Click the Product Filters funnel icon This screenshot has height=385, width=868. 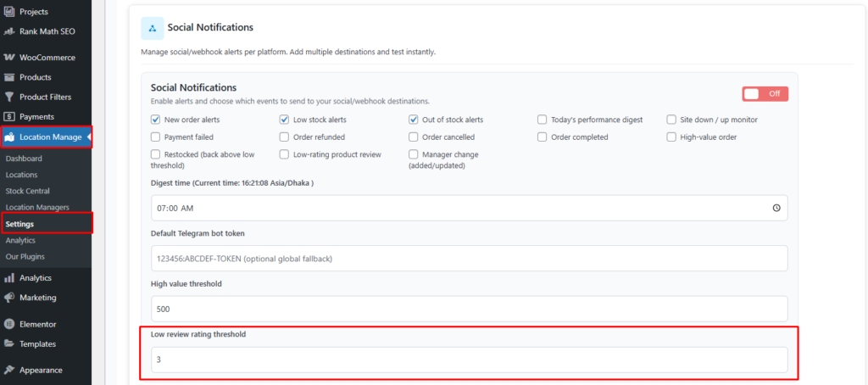click(x=9, y=97)
